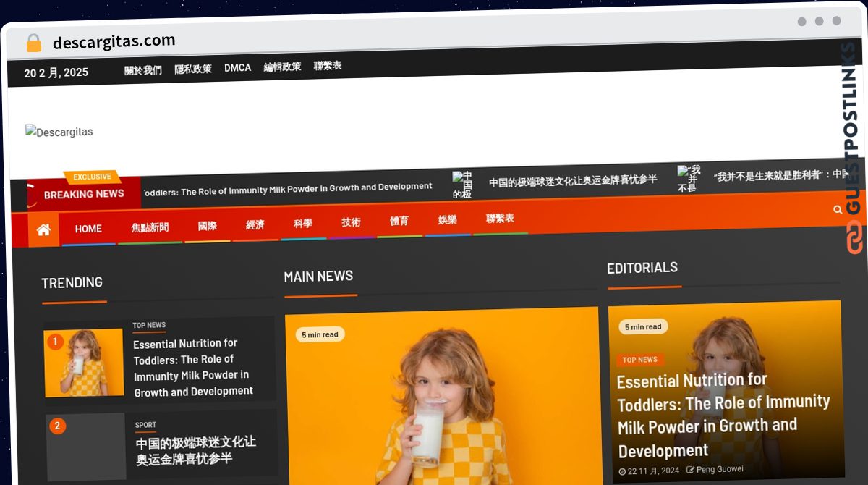Open Editorials headline Essential Nutrition for Toddlers
This screenshot has width=868, height=485.
[x=723, y=416]
